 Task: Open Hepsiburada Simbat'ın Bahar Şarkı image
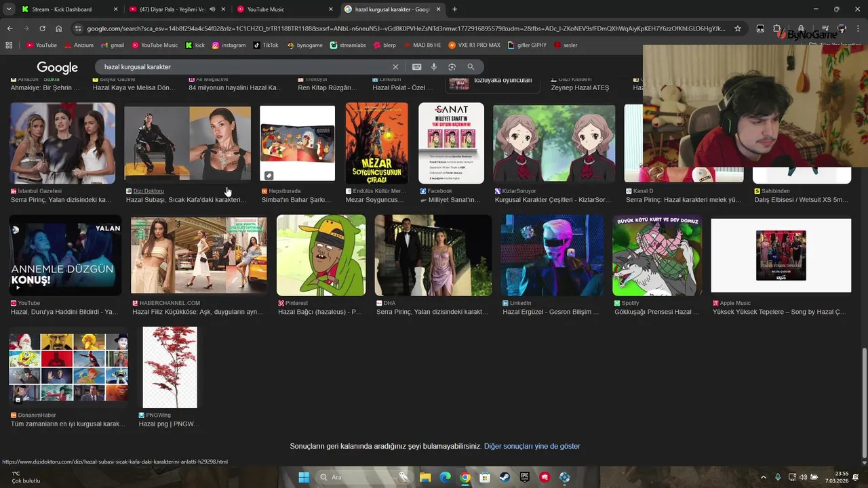[x=298, y=143]
